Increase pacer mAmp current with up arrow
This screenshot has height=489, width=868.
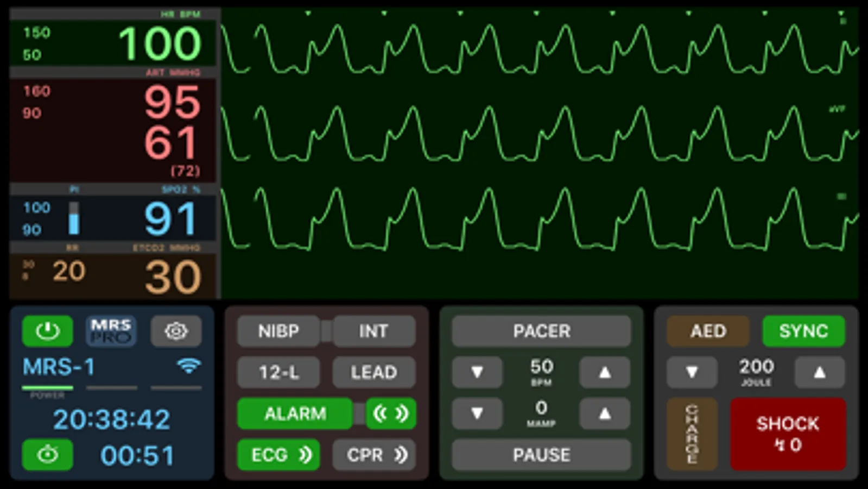pos(605,413)
